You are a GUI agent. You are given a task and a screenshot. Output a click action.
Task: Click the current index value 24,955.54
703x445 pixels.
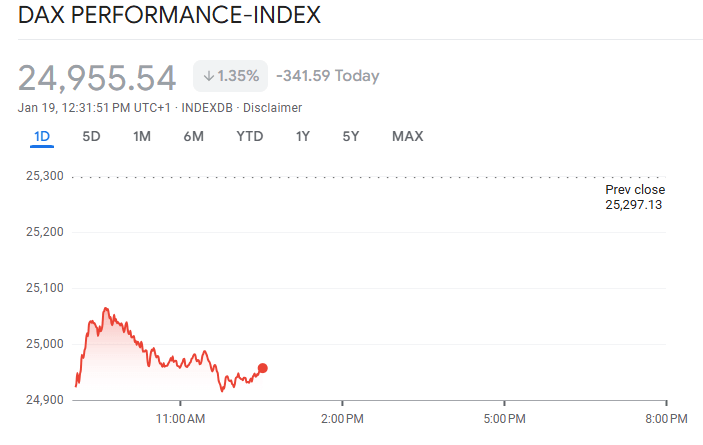(97, 77)
